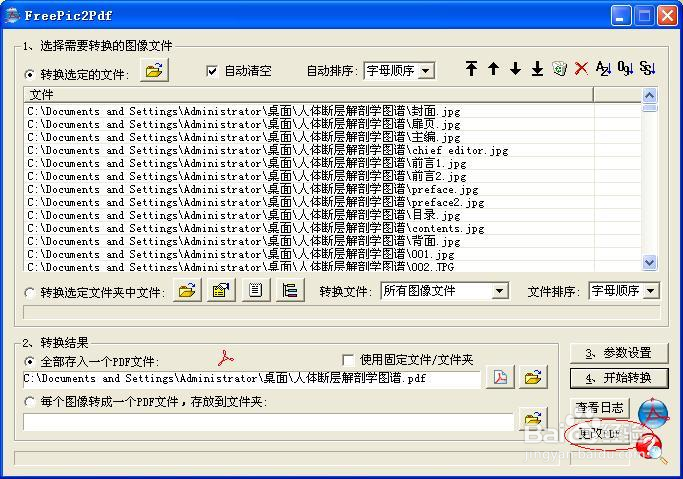Click 查看日志 button
The width and height of the screenshot is (683, 479).
tap(599, 408)
